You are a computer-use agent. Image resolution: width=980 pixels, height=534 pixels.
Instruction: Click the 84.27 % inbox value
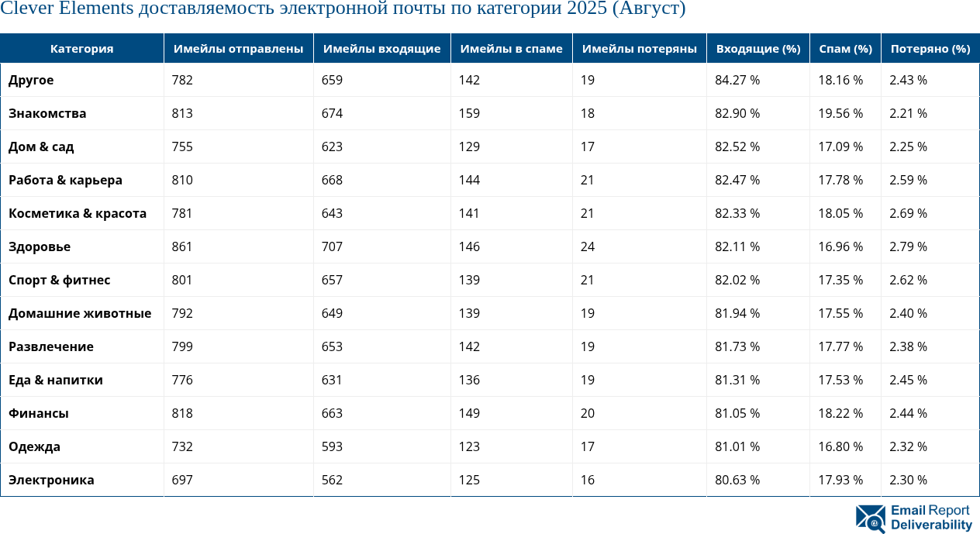tap(737, 80)
